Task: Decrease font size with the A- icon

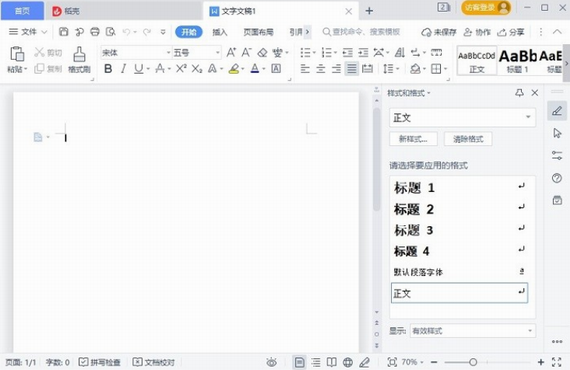Action: (246, 53)
